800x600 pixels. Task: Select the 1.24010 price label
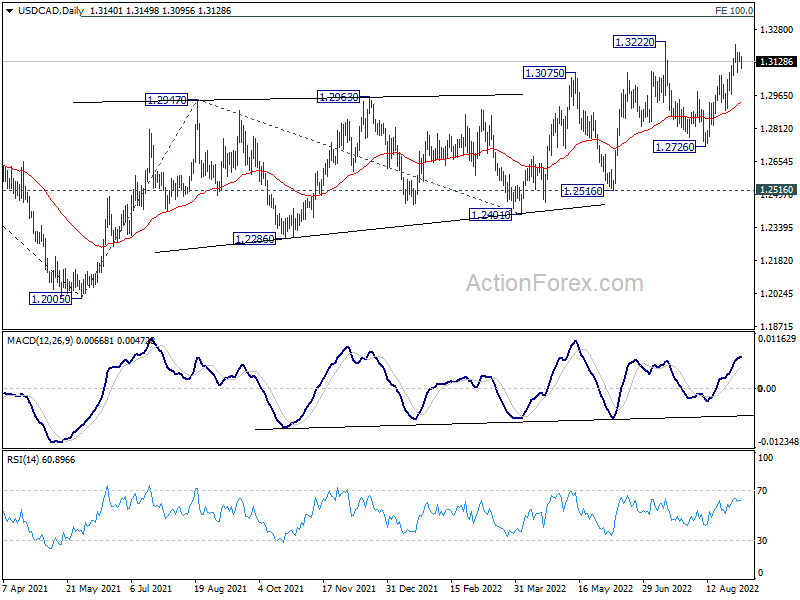[x=490, y=215]
